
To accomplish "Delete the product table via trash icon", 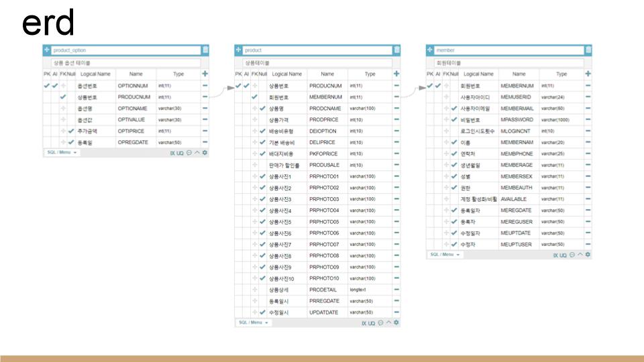I will point(396,50).
